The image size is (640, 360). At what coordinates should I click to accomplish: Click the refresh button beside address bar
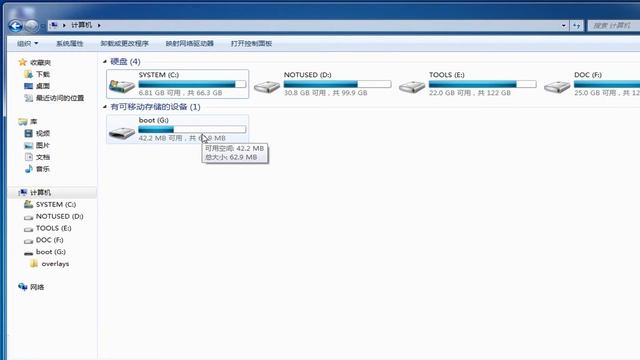pos(576,26)
